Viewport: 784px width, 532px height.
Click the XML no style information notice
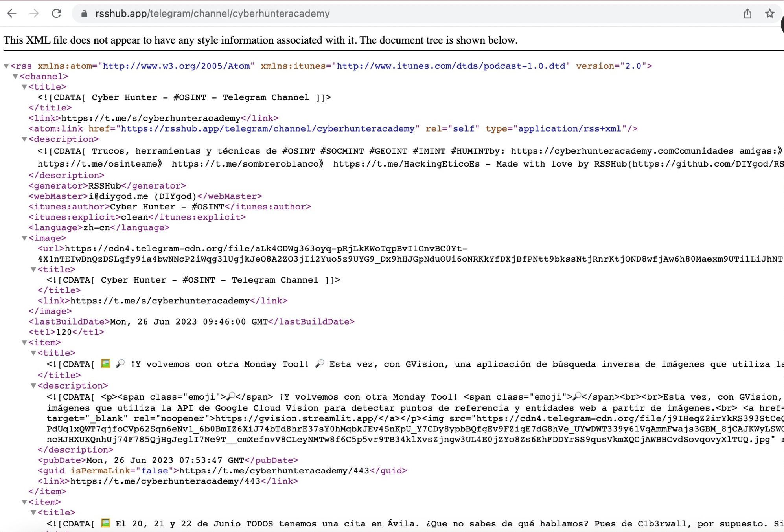[260, 40]
